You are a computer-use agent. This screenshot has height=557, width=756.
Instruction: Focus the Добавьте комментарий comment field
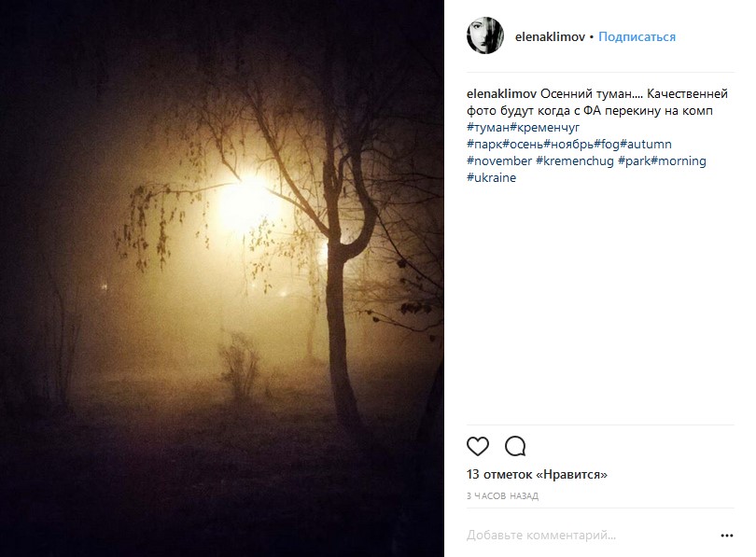click(591, 536)
